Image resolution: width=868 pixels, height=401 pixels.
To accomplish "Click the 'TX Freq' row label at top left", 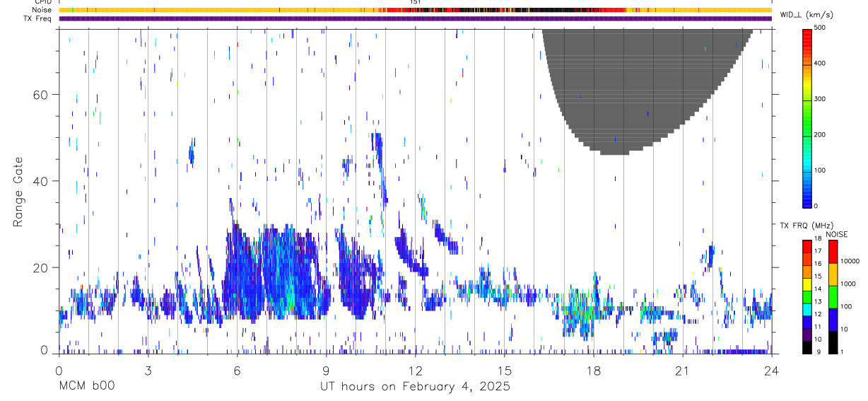I will [x=37, y=18].
